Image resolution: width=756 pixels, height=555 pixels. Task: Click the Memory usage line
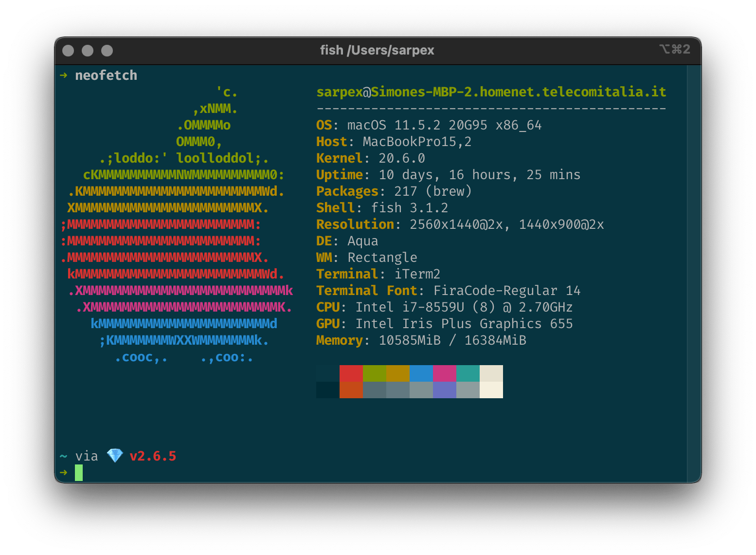pyautogui.click(x=421, y=340)
